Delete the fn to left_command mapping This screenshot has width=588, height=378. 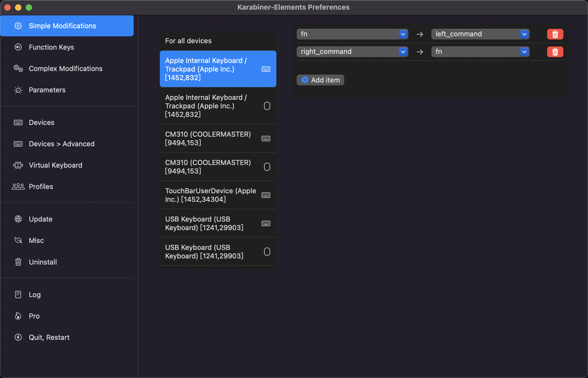coord(555,34)
